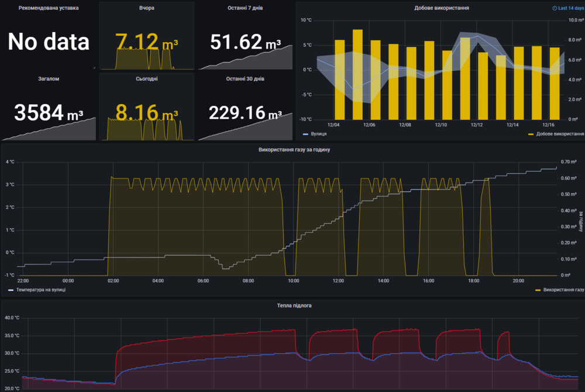The width and height of the screenshot is (585, 392).
Task: Click the clock icon beside Last 14 days
Action: [x=555, y=8]
